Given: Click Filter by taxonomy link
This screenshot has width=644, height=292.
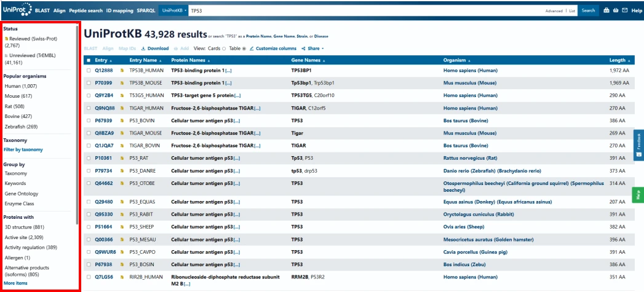Looking at the screenshot, I should (23, 150).
